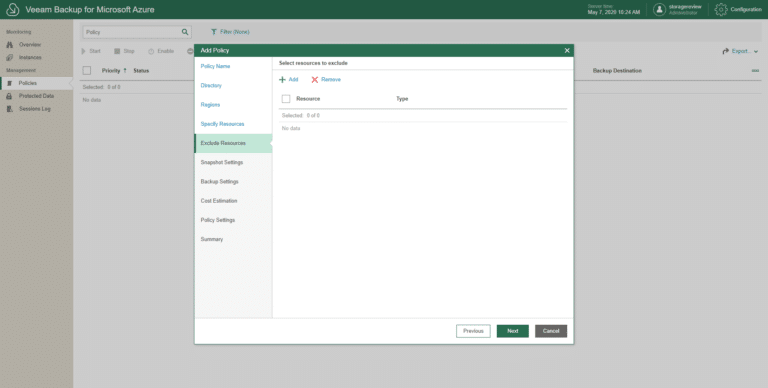The width and height of the screenshot is (768, 388).
Task: Sort by Backup Destination column header
Action: coord(617,71)
